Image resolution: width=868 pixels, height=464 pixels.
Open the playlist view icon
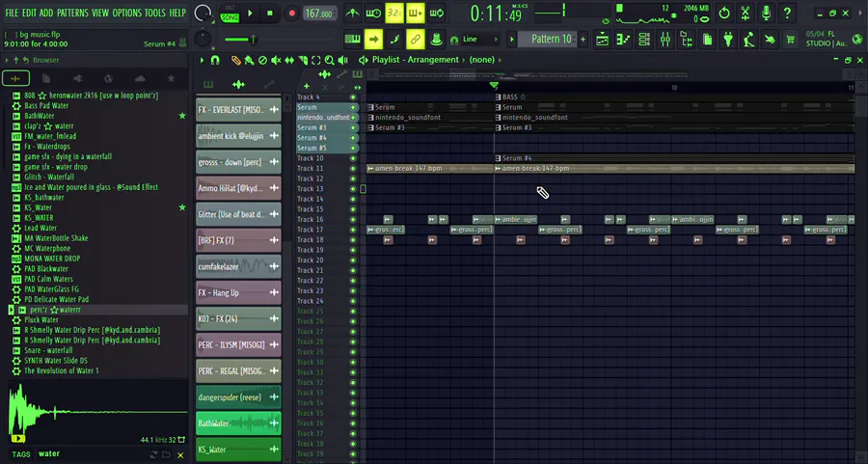(602, 40)
